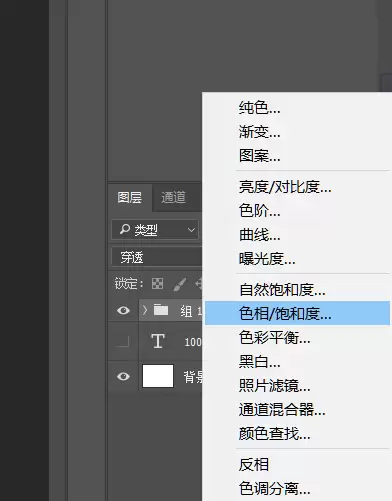Hide the 组 1 group with eye icon
The width and height of the screenshot is (392, 501).
(x=123, y=310)
